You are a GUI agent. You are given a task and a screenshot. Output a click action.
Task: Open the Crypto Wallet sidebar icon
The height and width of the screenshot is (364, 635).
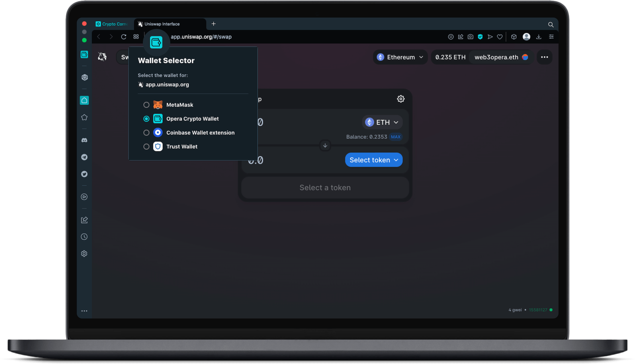84,54
